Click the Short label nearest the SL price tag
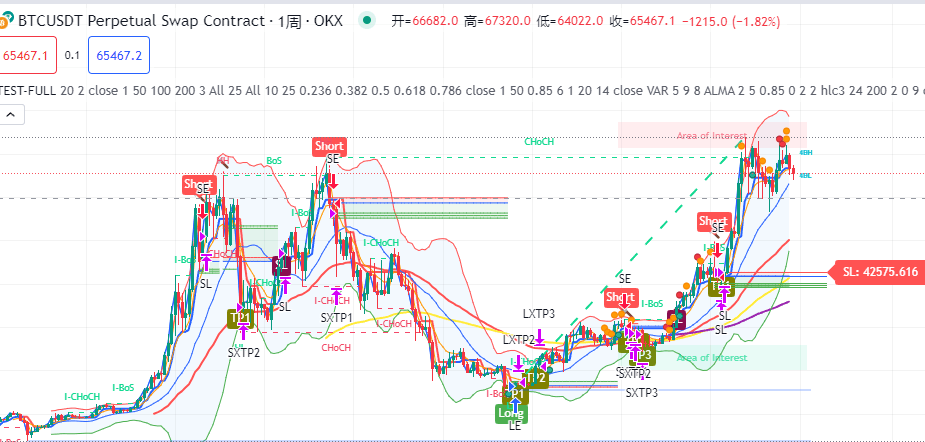Viewport: 925px width, 442px height. (x=714, y=222)
